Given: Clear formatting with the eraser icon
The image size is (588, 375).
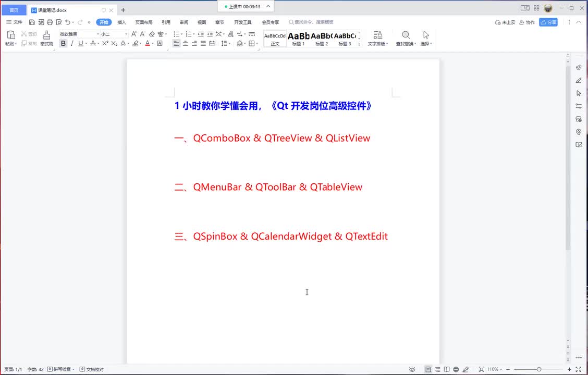Looking at the screenshot, I should (152, 34).
